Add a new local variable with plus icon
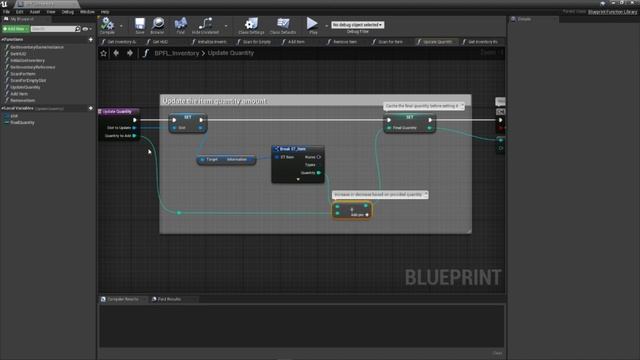640x360 pixels. [x=91, y=108]
